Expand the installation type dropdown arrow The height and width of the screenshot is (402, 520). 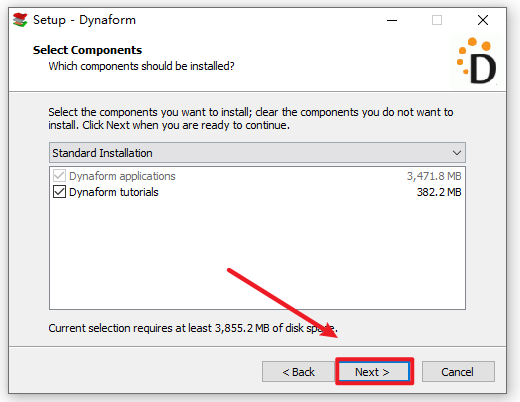click(x=457, y=153)
